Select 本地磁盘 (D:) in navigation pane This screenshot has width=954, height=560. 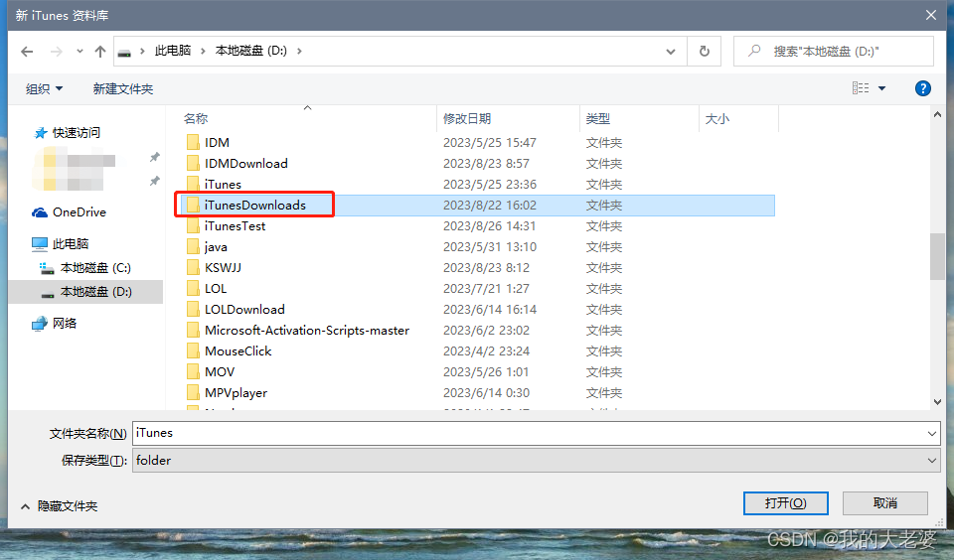(95, 292)
